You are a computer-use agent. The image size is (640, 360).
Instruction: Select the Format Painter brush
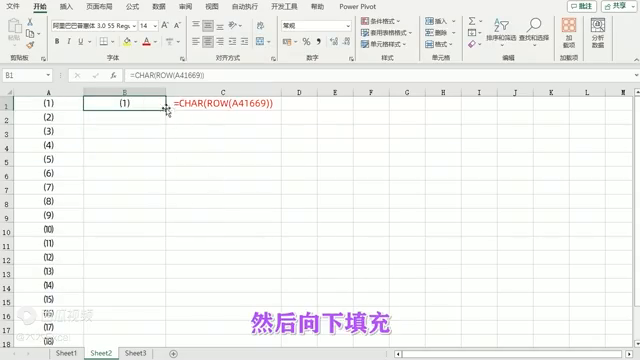tap(30, 45)
